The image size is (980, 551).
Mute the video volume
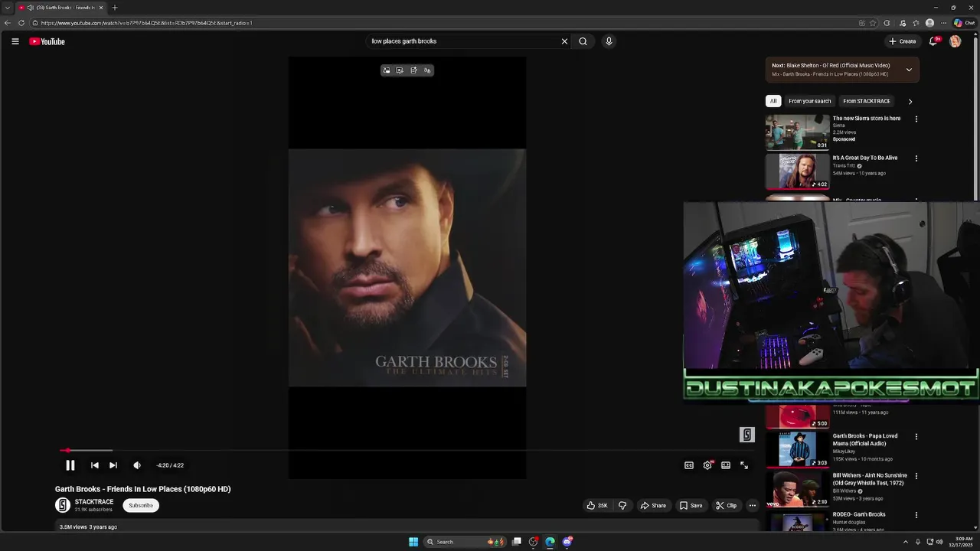click(137, 465)
